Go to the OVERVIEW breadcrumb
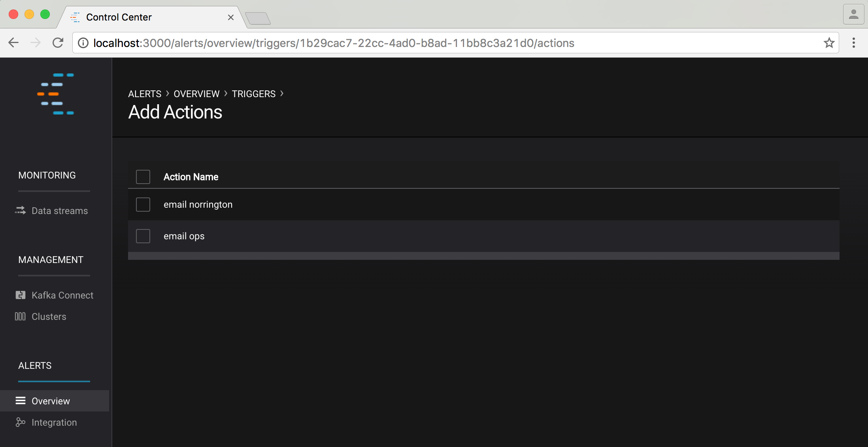Image resolution: width=868 pixels, height=447 pixels. (x=196, y=94)
